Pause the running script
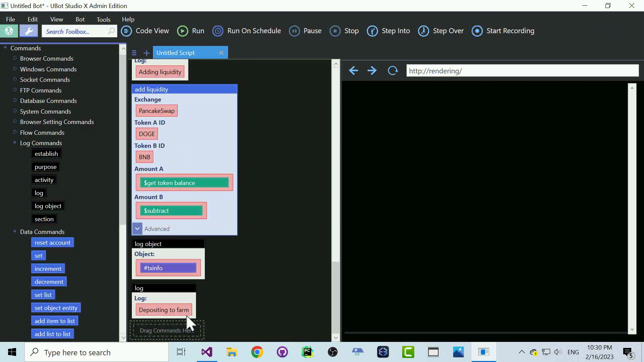Viewport: 644px width, 362px height. click(305, 31)
